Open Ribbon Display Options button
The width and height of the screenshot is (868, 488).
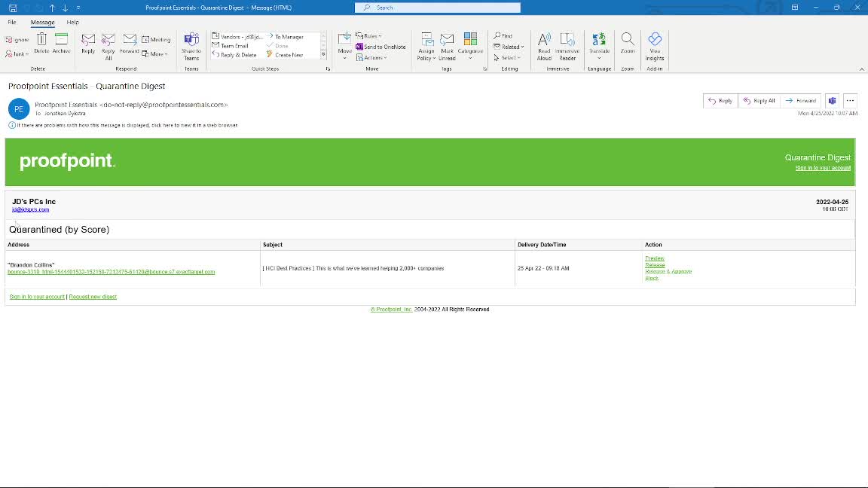(x=795, y=8)
